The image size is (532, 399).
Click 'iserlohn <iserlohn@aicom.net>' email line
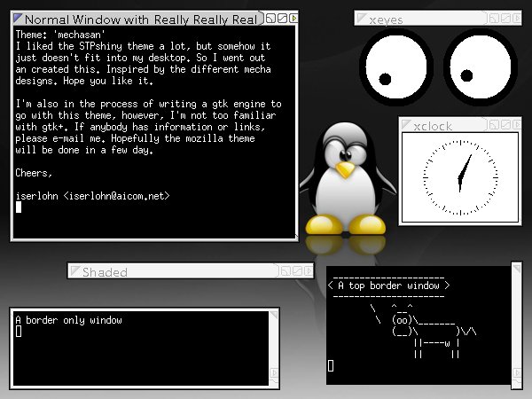tap(92, 196)
